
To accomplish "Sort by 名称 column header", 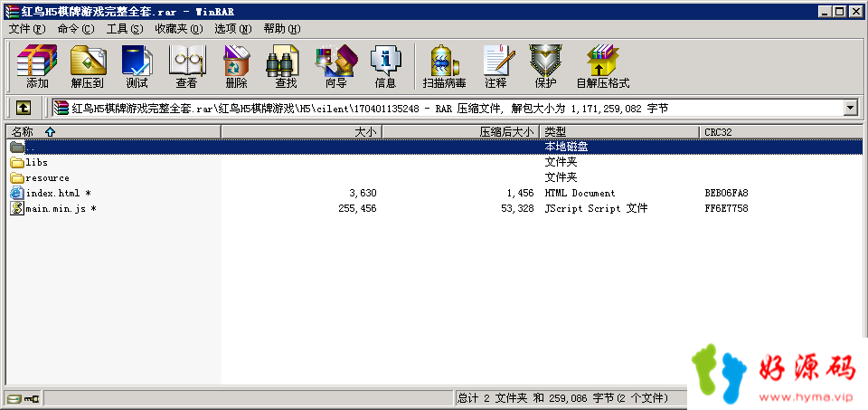I will (114, 132).
